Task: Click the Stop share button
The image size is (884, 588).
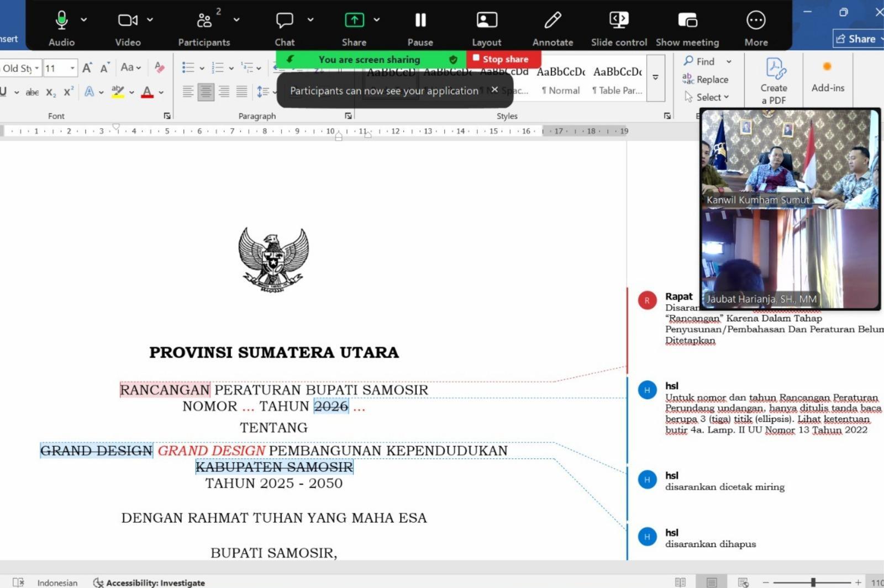Action: tap(503, 59)
